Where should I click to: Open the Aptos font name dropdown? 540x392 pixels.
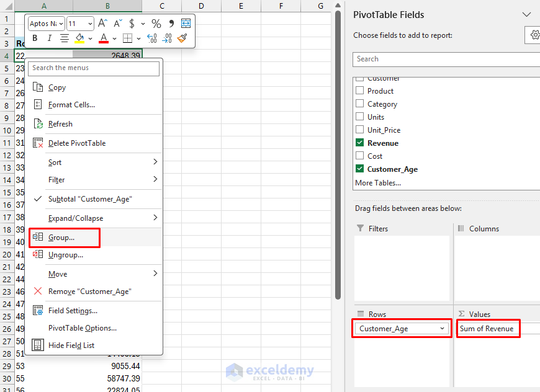coord(62,23)
